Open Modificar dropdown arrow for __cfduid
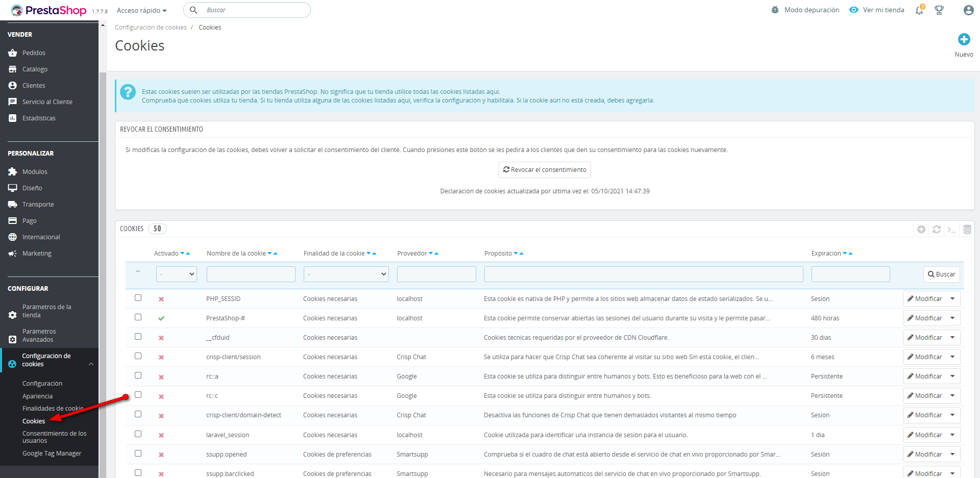The image size is (980, 478). point(952,338)
